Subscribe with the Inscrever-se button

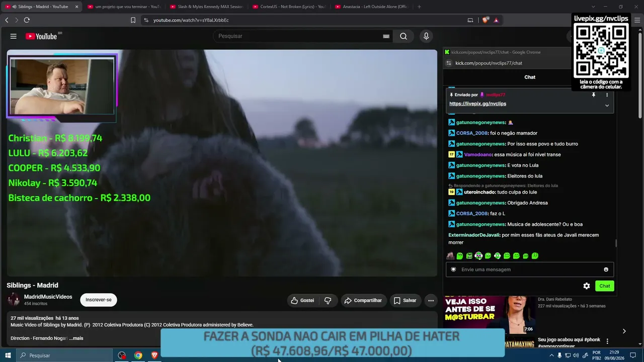click(x=99, y=300)
